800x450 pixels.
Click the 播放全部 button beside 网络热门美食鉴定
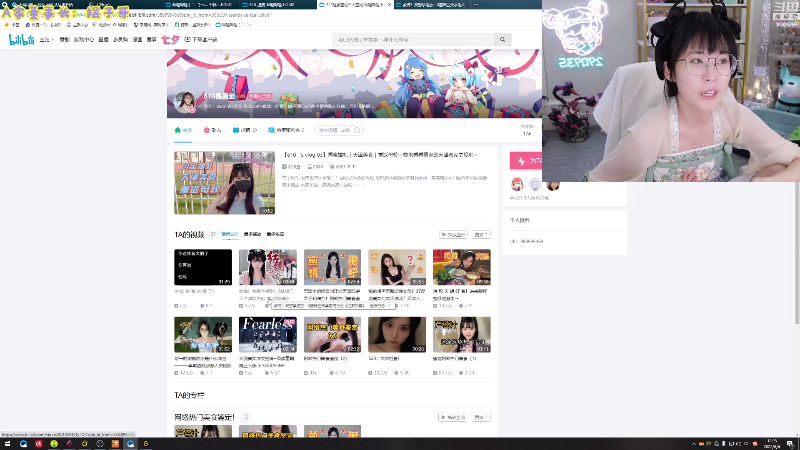[x=453, y=417]
